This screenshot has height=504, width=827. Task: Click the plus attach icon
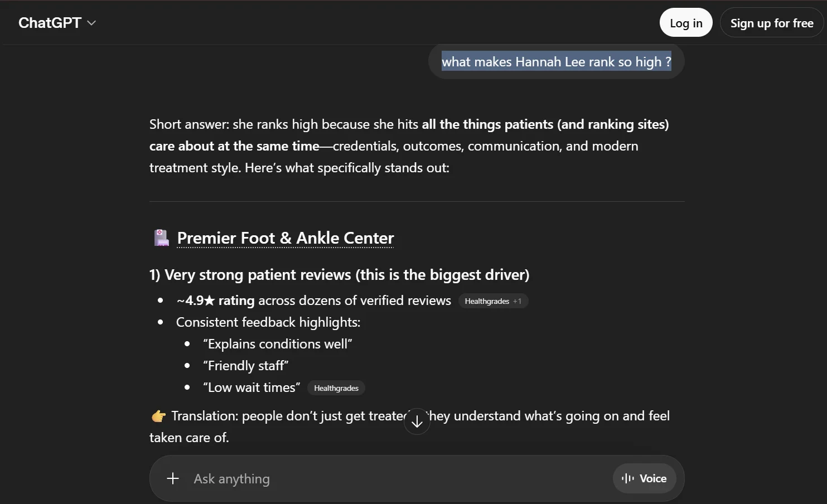tap(173, 478)
